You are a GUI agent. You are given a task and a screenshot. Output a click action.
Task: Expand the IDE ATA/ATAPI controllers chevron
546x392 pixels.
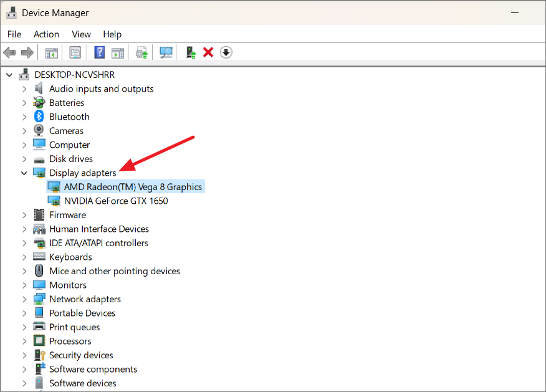(x=24, y=243)
